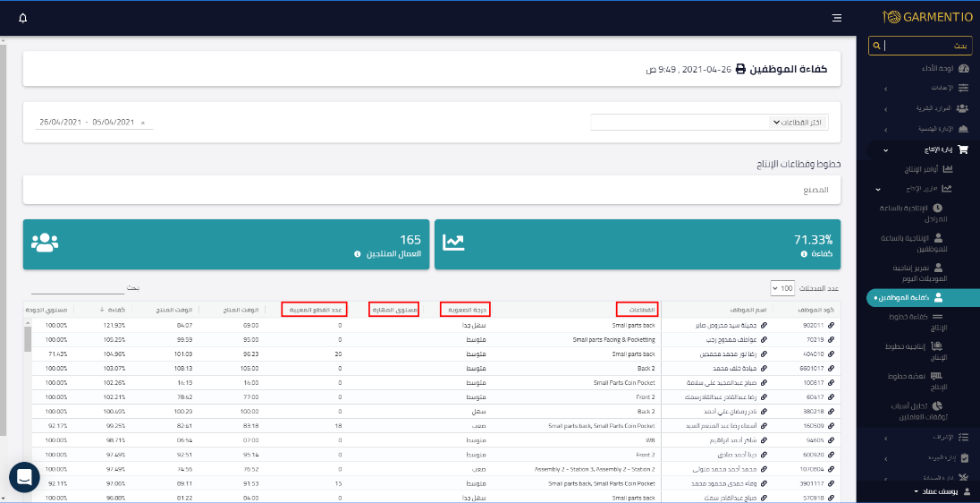Image resolution: width=980 pixels, height=503 pixels.
Task: Open أوامر الإنتاج page
Action: [x=929, y=169]
